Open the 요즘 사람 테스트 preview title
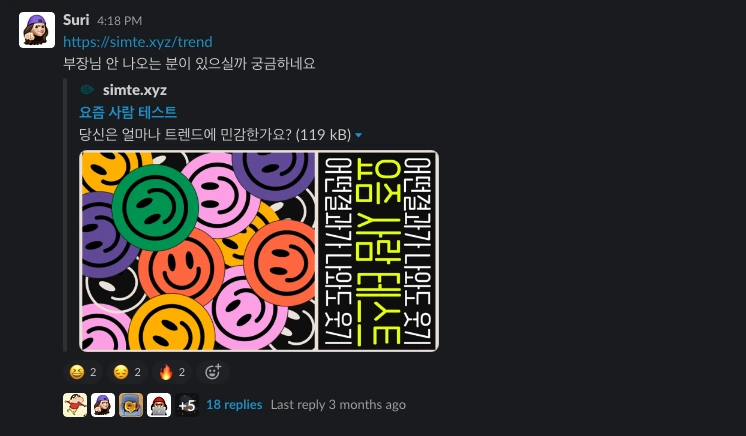 pos(128,112)
